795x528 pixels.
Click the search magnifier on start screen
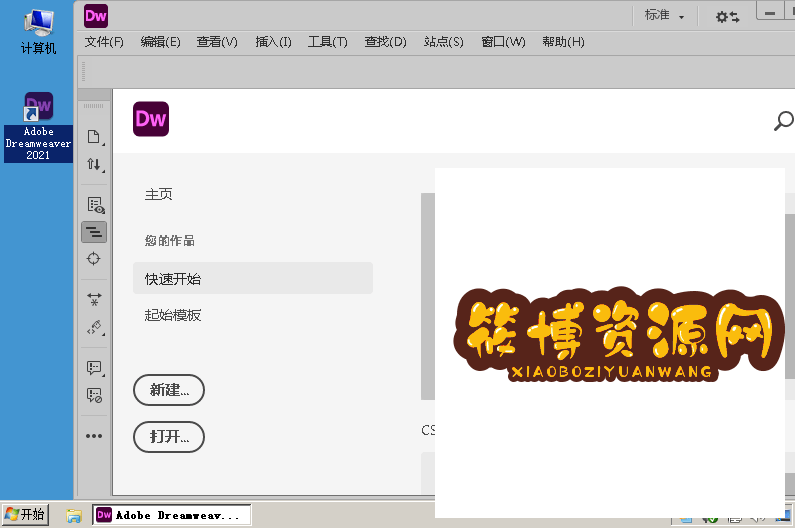click(783, 121)
